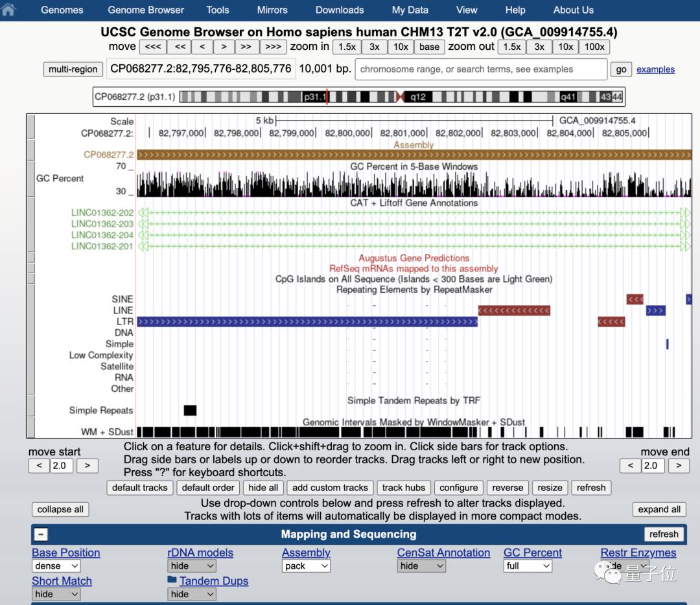This screenshot has width=700, height=605.
Task: Change GC Percent visibility dropdown
Action: pos(528,565)
